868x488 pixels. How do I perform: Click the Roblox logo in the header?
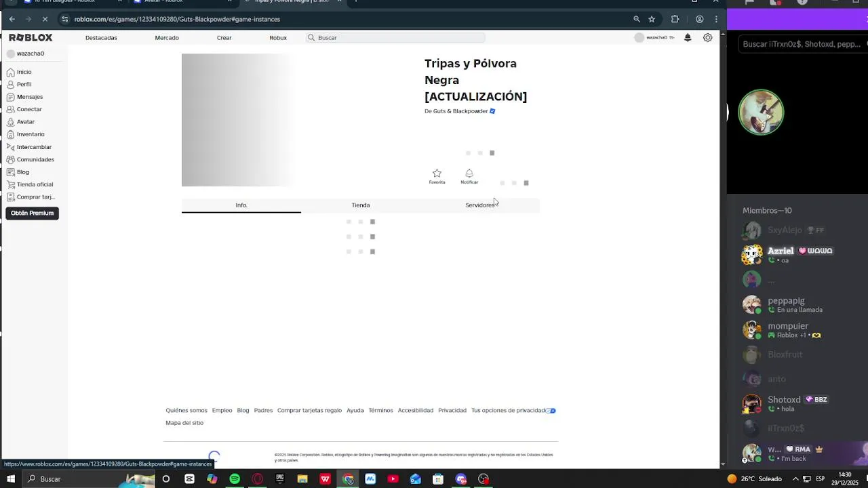31,37
